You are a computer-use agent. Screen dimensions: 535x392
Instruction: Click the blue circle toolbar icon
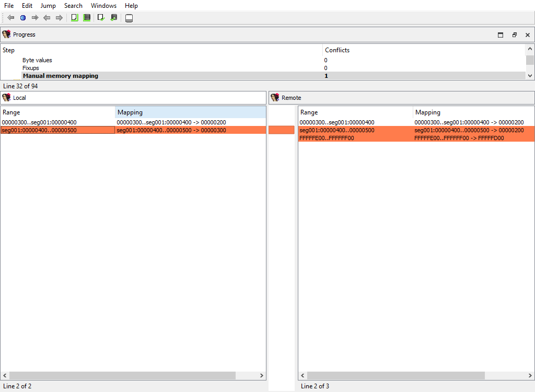click(x=23, y=18)
